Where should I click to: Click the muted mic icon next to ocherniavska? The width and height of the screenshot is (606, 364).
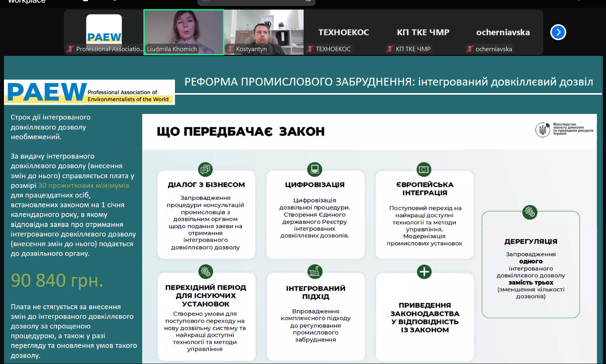[x=470, y=49]
